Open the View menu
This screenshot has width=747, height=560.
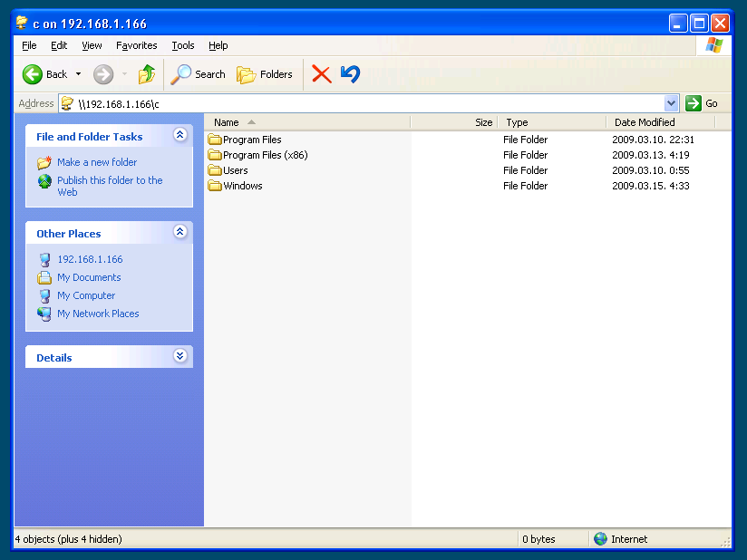click(x=92, y=45)
